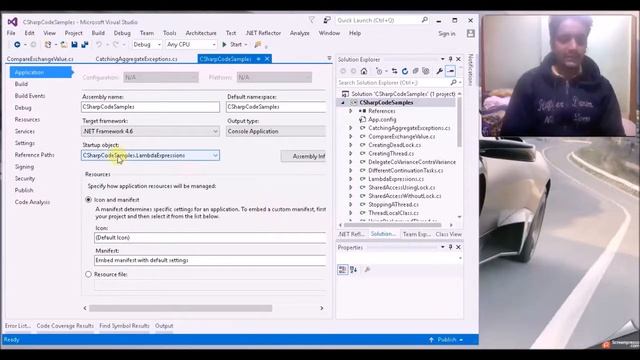
Task: Click the feedback icon in the title bar
Action: pos(327,20)
